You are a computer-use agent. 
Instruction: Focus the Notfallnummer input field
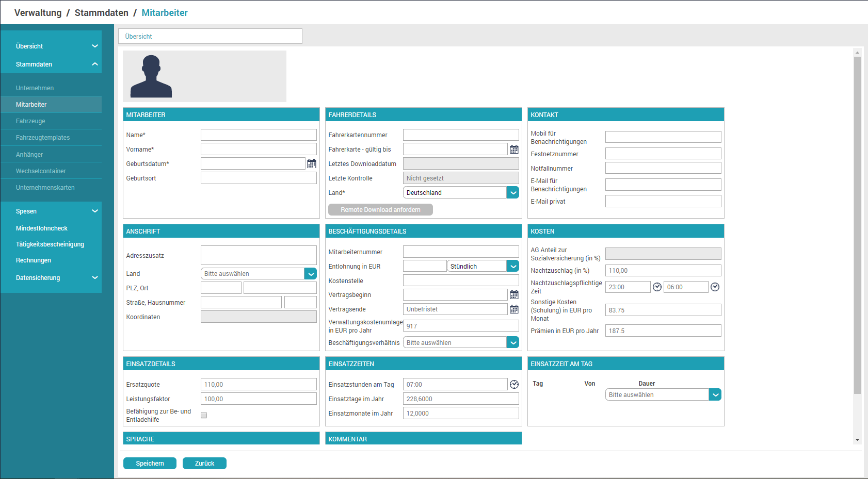click(x=663, y=168)
